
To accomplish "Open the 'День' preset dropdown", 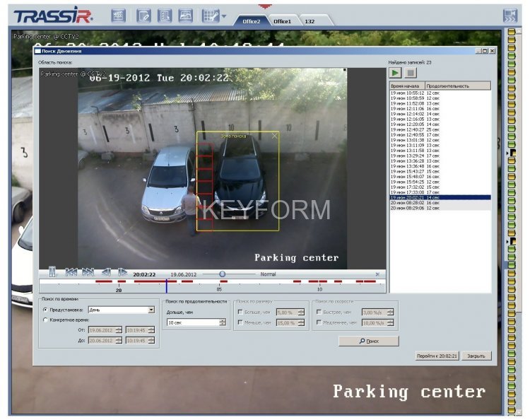I will (x=151, y=310).
